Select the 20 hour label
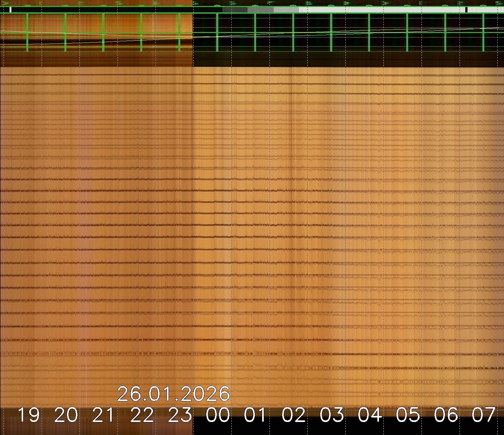The height and width of the screenshot is (435, 504). [66, 415]
